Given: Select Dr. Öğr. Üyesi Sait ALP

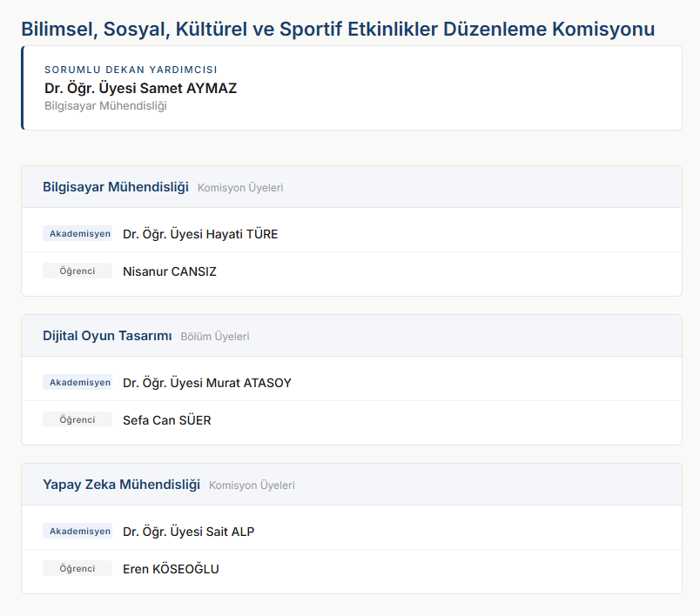Looking at the screenshot, I should [x=188, y=532].
